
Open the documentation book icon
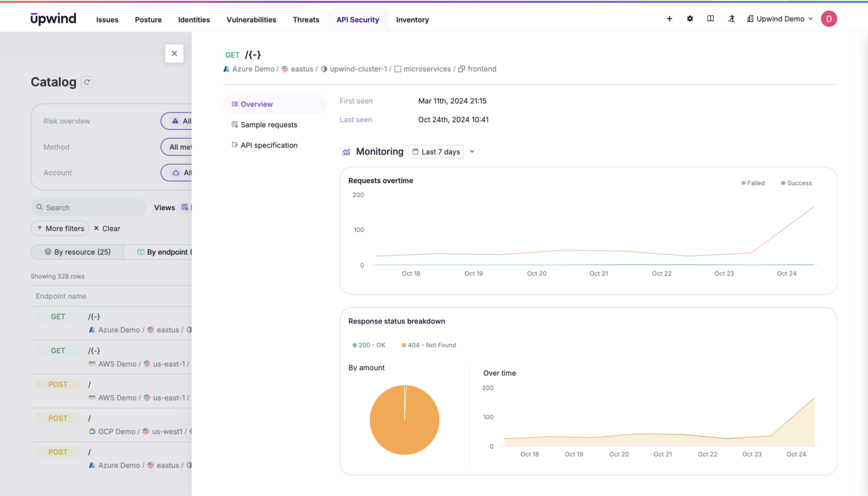710,18
